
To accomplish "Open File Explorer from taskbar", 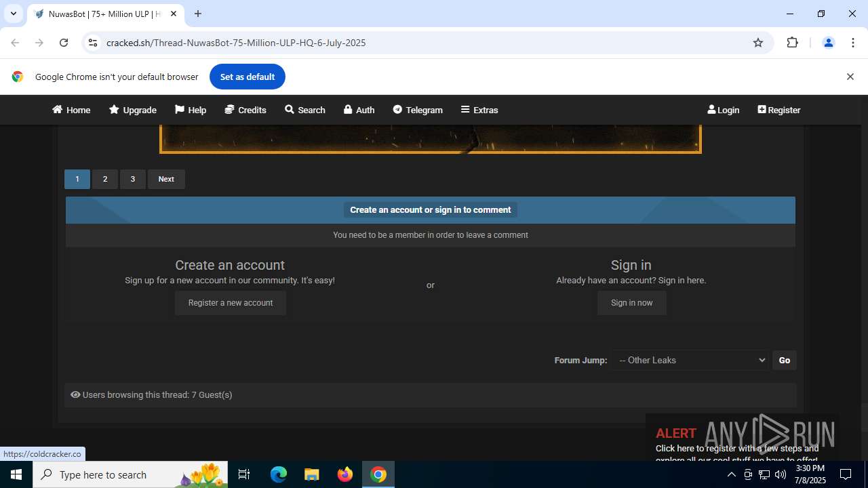I will [311, 474].
